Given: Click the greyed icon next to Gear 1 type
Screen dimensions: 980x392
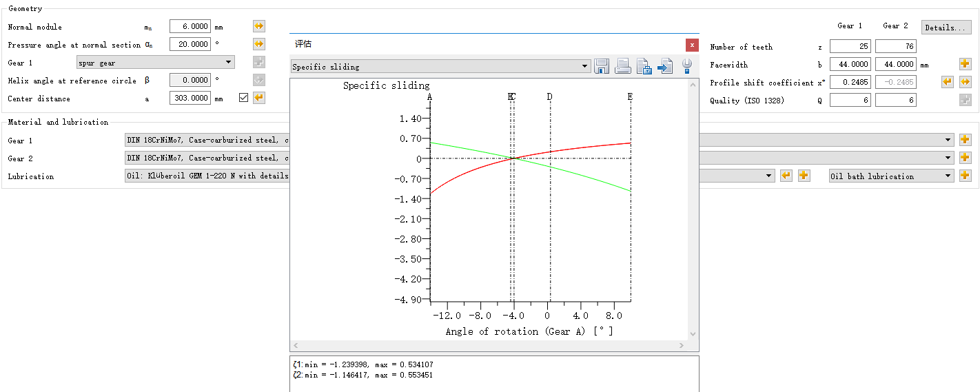Looking at the screenshot, I should 258,63.
